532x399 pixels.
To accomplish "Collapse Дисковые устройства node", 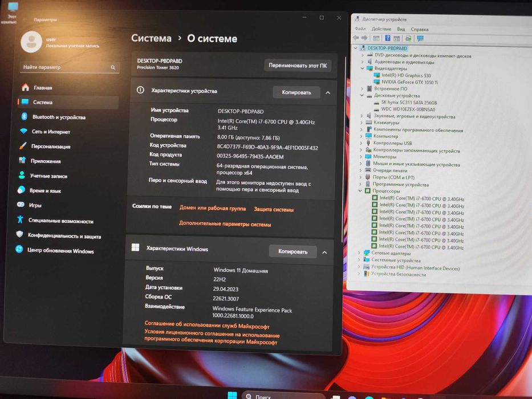I will (362, 96).
